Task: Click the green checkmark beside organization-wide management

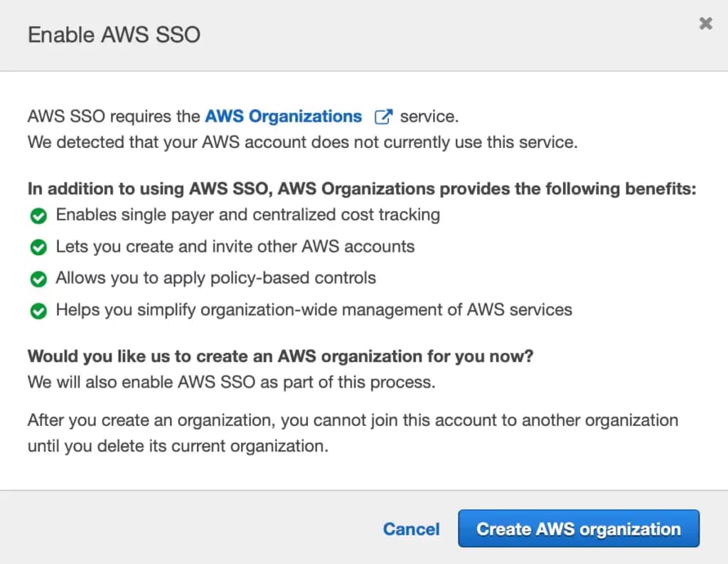Action: pyautogui.click(x=38, y=311)
